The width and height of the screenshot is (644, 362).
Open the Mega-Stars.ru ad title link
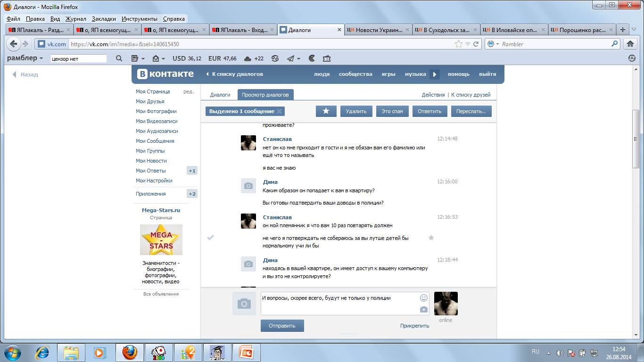[x=161, y=210]
